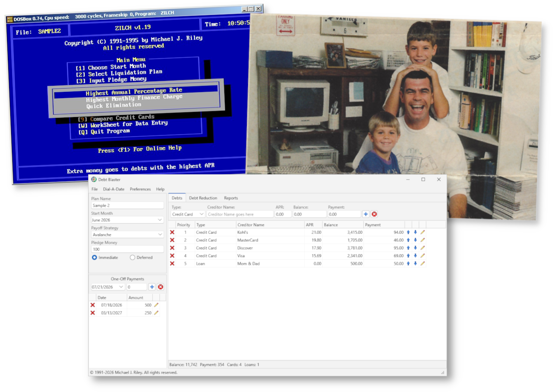Image resolution: width=553 pixels, height=392 pixels.
Task: Move Kohl's priority down with down arrow
Action: pos(415,232)
